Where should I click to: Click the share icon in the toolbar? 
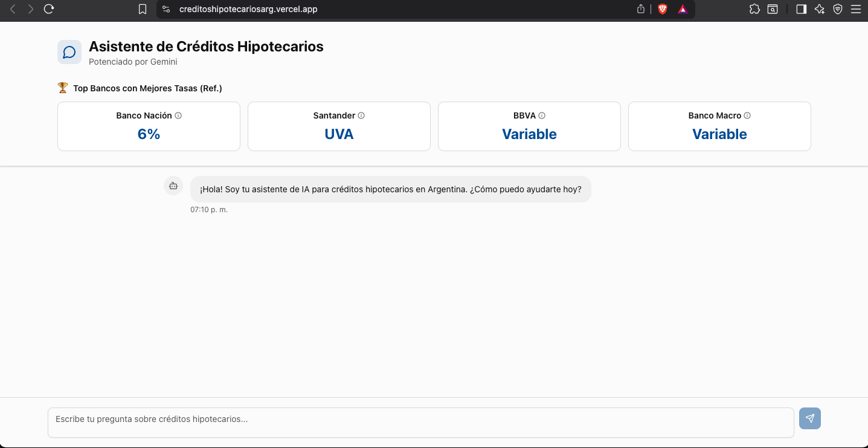[640, 9]
